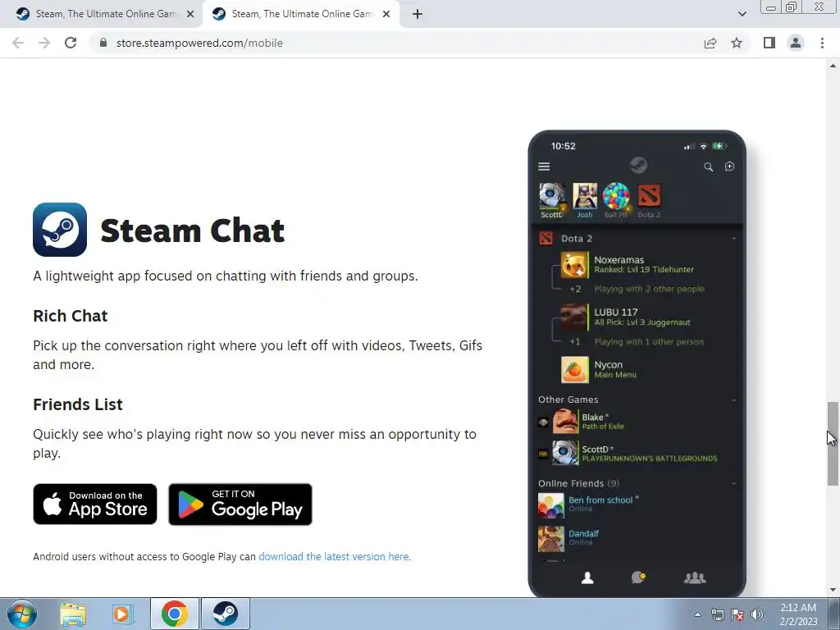Collapse the Other Games group chevron
The image size is (840, 630).
[x=734, y=399]
